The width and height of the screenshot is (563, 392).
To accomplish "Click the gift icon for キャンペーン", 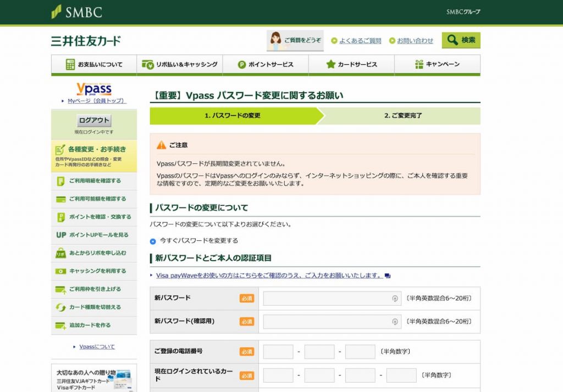I will [418, 64].
